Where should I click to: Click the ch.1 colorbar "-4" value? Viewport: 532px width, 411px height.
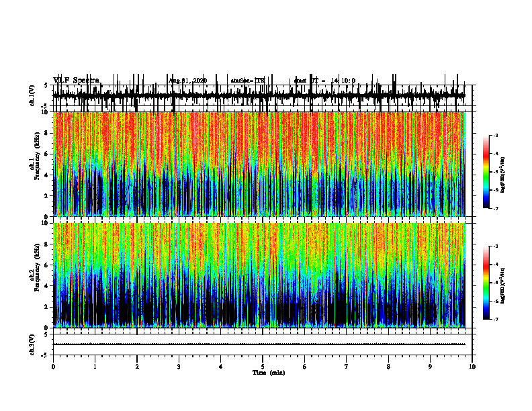[496, 154]
